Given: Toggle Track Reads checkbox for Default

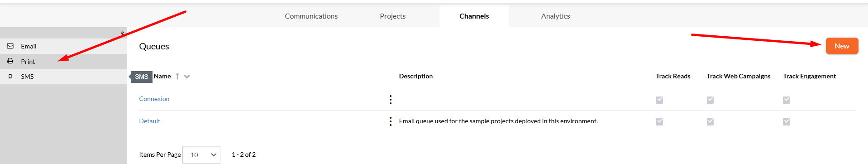Looking at the screenshot, I should click(x=659, y=122).
